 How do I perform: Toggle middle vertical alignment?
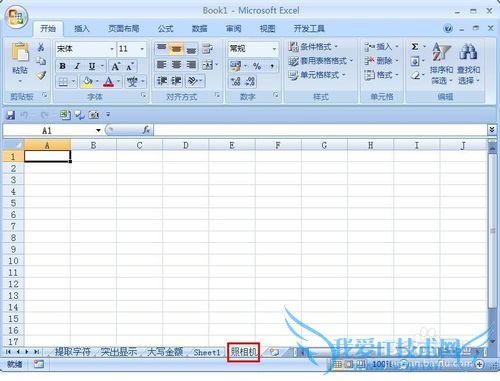click(x=176, y=49)
